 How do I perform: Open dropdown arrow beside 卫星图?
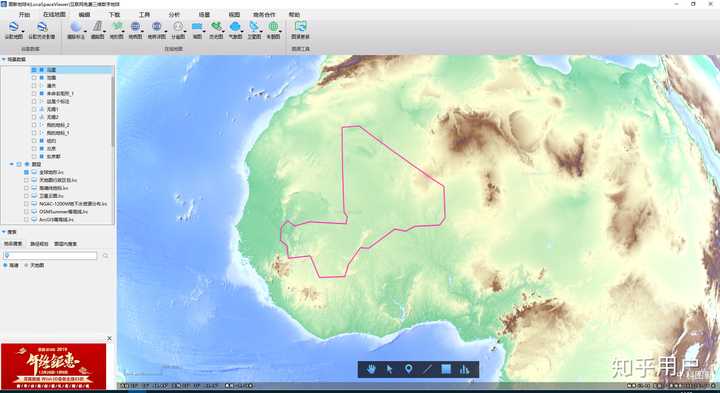[261, 31]
